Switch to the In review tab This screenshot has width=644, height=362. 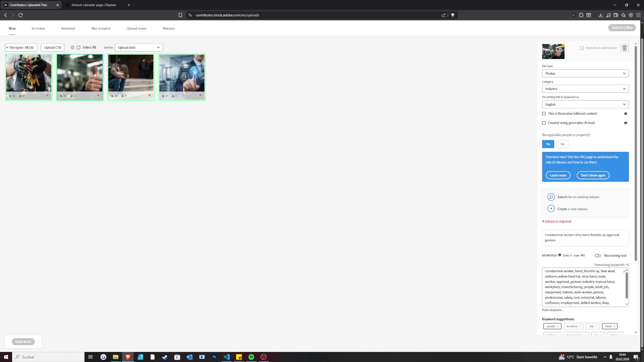[38, 28]
